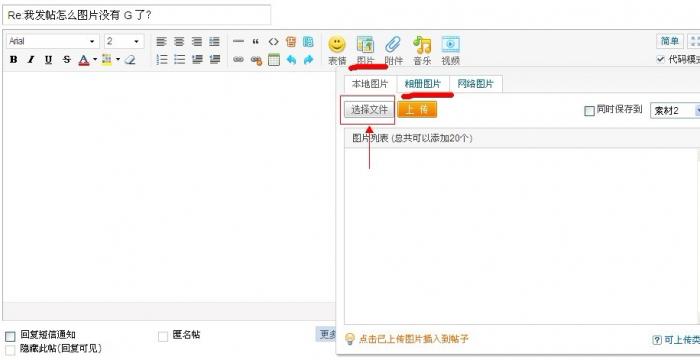Click into the post body editor area
This screenshot has width=700, height=360.
(x=169, y=187)
